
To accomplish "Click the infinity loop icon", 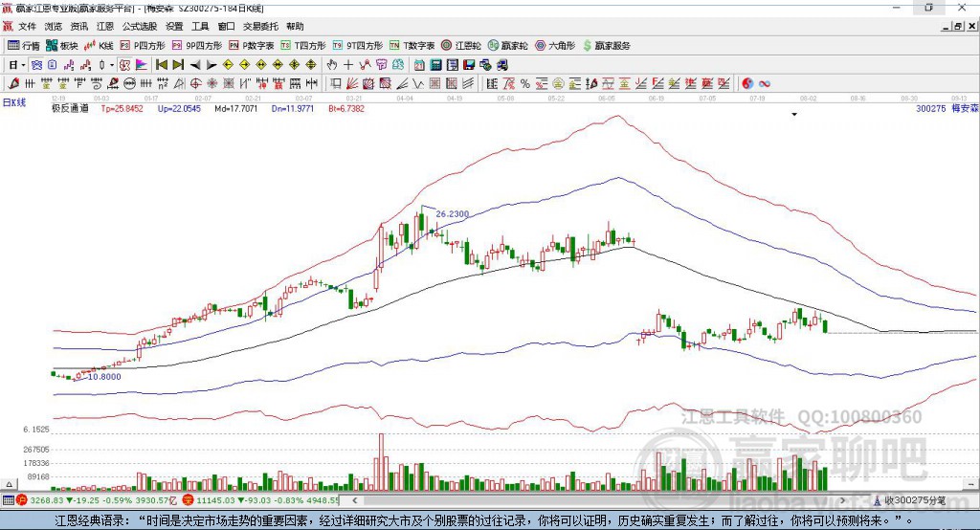I will (765, 83).
